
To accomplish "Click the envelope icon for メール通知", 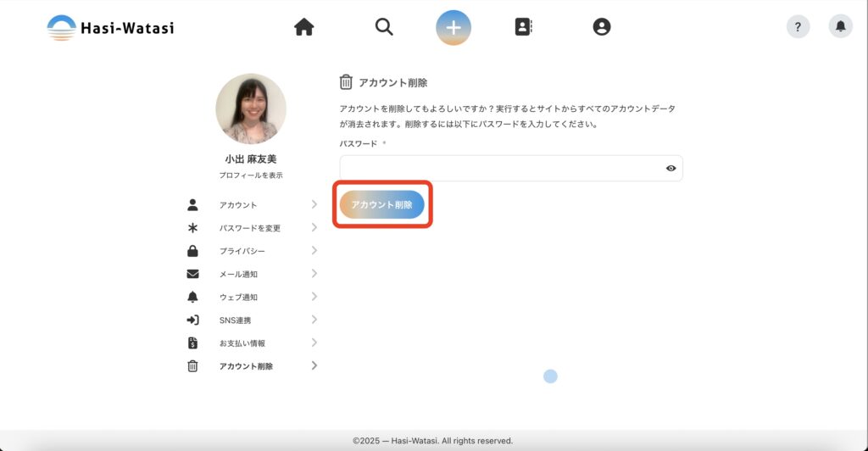I will click(x=192, y=274).
